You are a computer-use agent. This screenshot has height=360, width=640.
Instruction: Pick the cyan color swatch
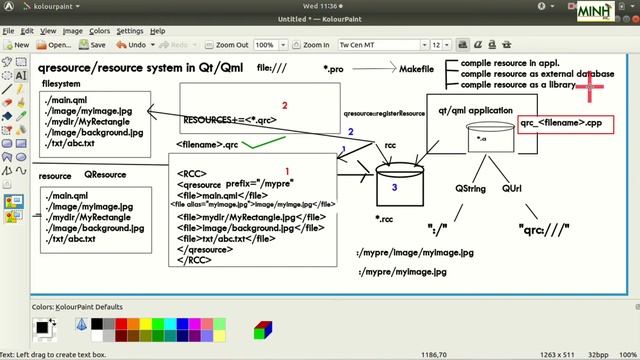(x=170, y=324)
